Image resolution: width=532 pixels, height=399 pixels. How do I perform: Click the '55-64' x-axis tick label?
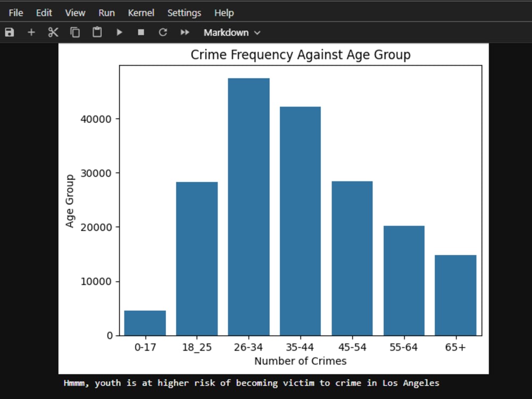pyautogui.click(x=404, y=347)
